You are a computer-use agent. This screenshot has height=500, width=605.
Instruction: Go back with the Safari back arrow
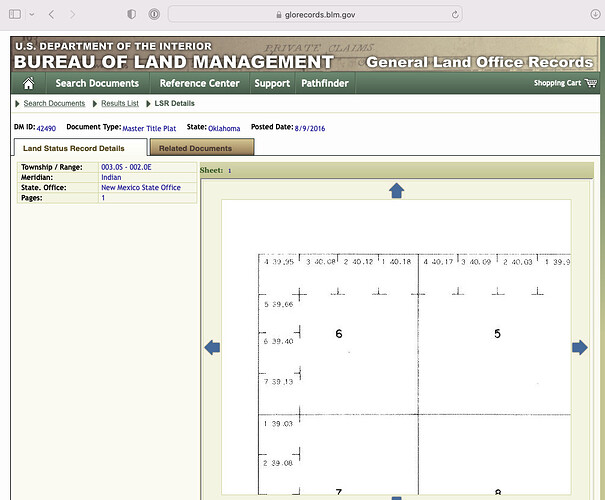click(51, 15)
